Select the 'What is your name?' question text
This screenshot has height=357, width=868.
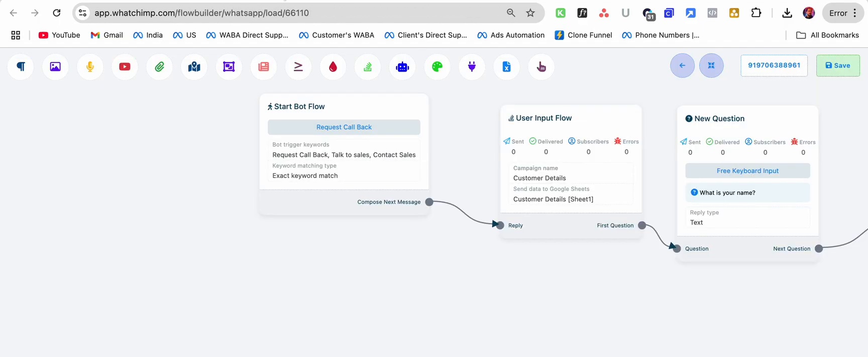point(727,193)
